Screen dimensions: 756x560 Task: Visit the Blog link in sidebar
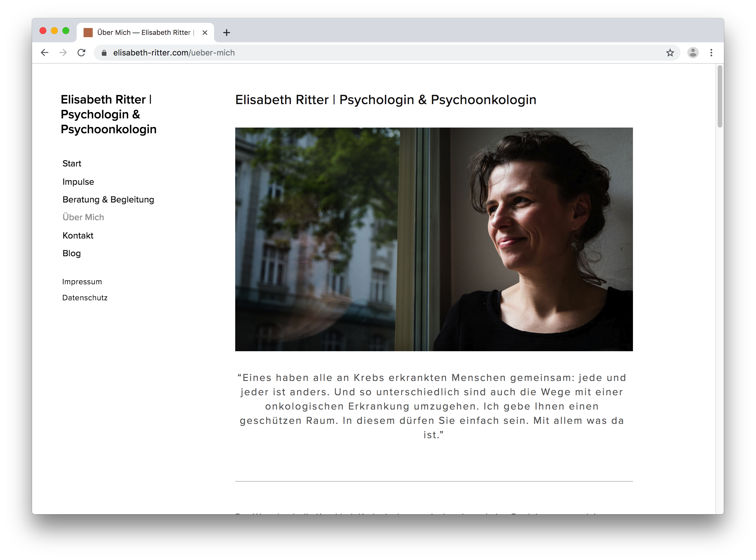(x=72, y=253)
